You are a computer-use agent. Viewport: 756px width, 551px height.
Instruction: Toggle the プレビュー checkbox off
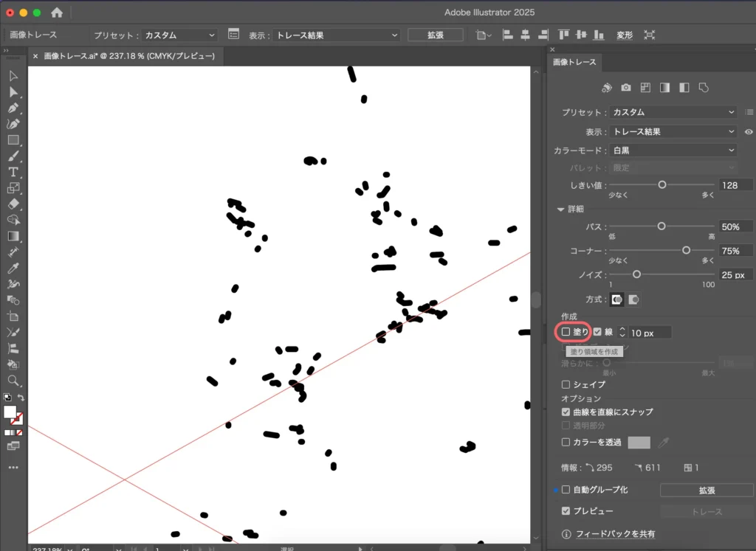click(566, 511)
